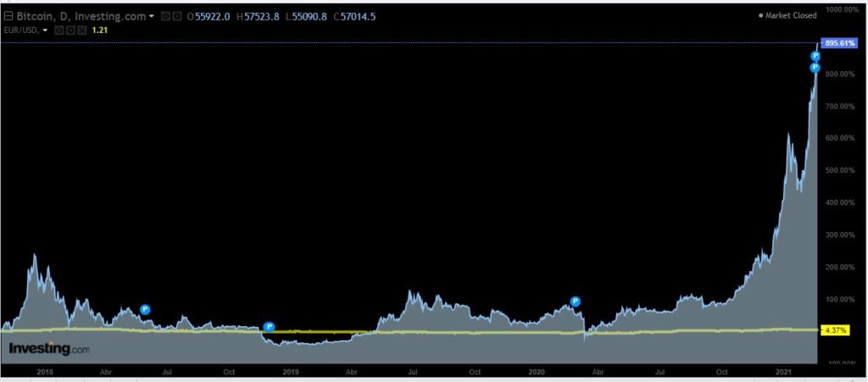
Task: Open EUR/USD series settings icon
Action: (x=71, y=30)
